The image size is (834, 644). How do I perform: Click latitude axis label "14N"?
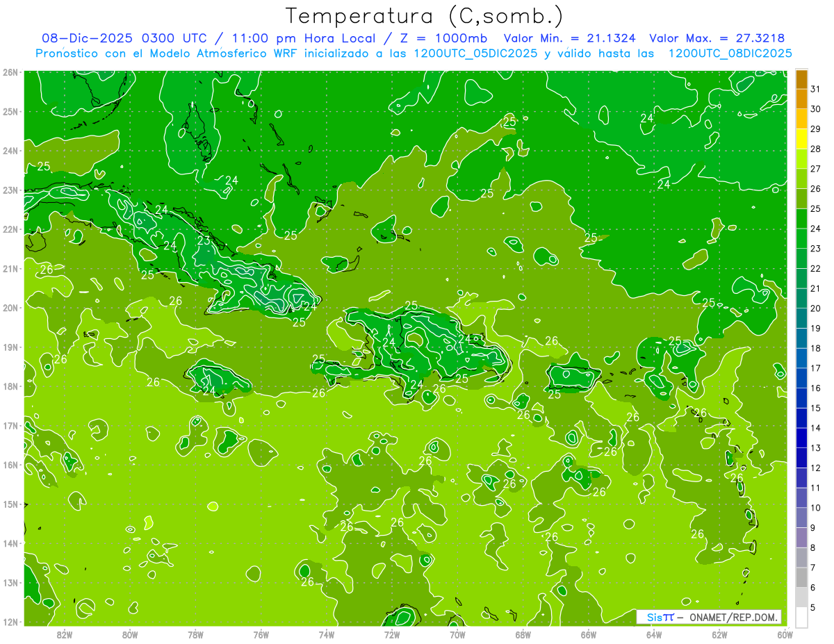[10, 543]
